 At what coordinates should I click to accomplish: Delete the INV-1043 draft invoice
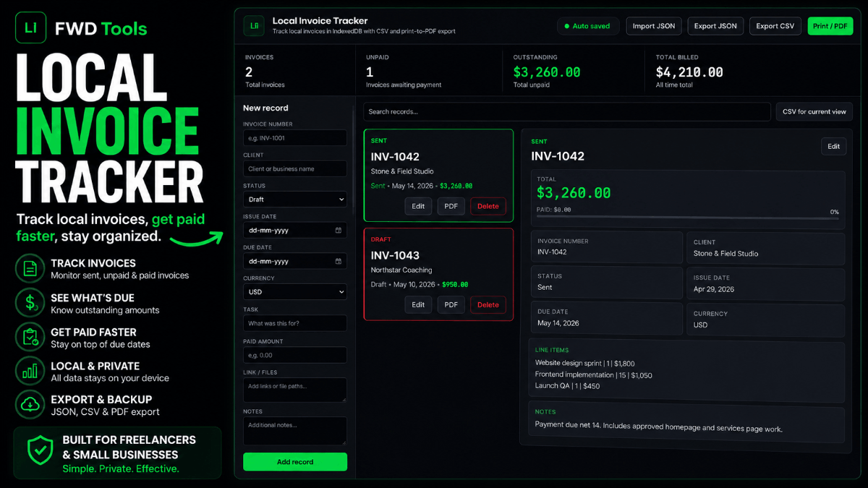488,304
